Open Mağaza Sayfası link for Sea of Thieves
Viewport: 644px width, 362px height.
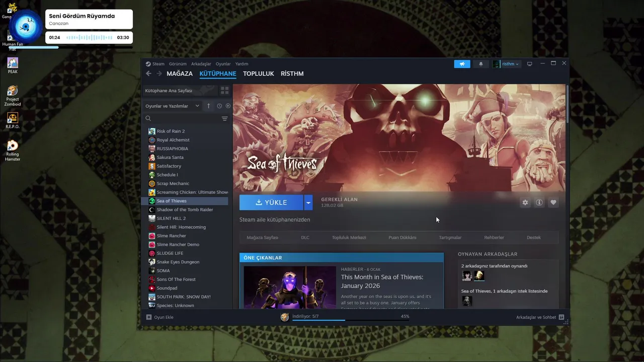(263, 237)
